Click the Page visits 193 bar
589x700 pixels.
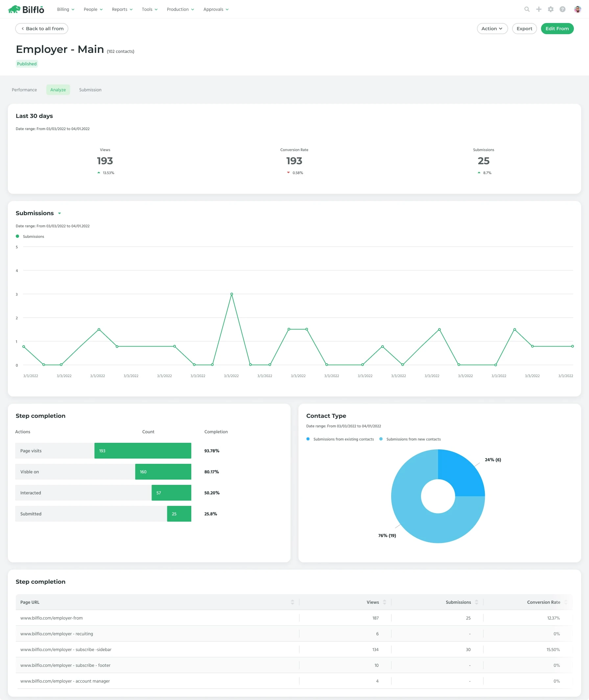tap(143, 451)
